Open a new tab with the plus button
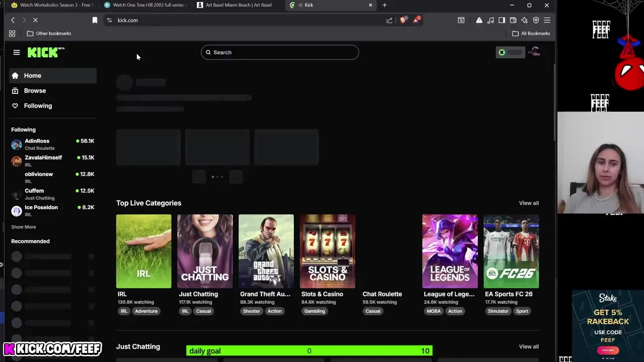644x362 pixels. pos(384,5)
